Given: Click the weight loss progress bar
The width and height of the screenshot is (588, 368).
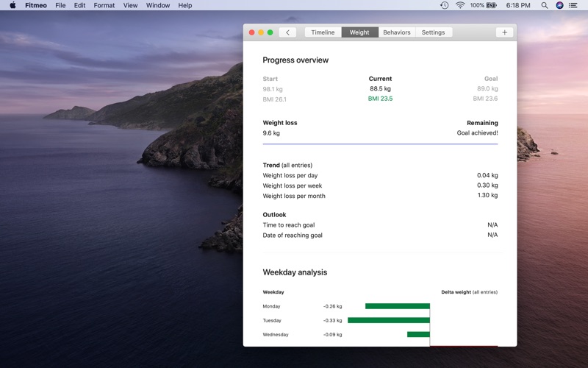Looking at the screenshot, I should coord(380,144).
